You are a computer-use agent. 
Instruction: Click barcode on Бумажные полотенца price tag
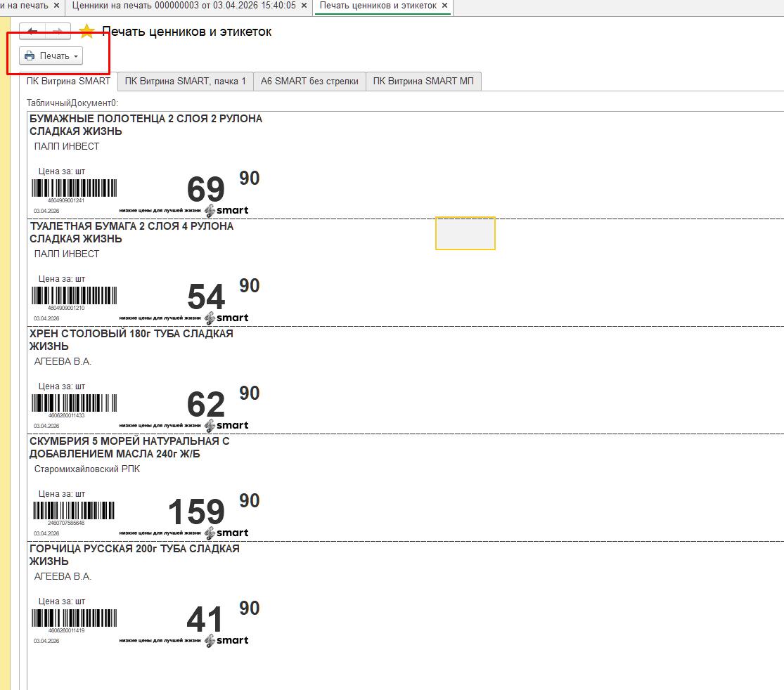tap(74, 188)
